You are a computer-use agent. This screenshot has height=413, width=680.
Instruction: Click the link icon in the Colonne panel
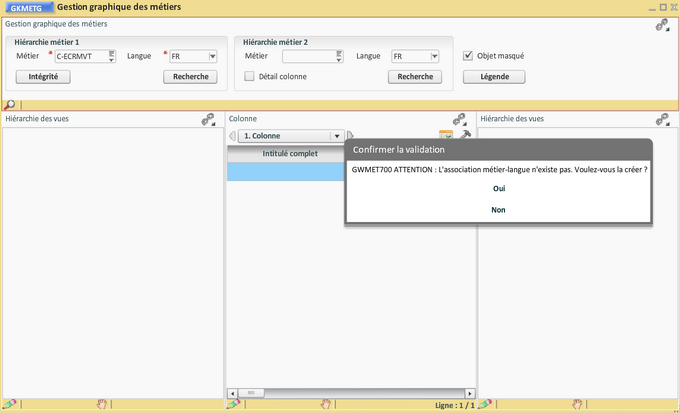[459, 119]
